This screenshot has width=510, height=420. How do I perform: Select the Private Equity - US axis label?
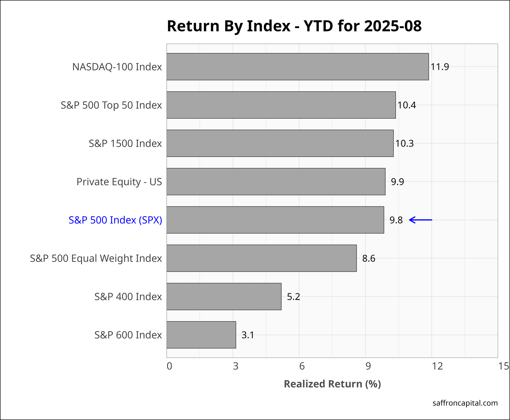pos(119,182)
